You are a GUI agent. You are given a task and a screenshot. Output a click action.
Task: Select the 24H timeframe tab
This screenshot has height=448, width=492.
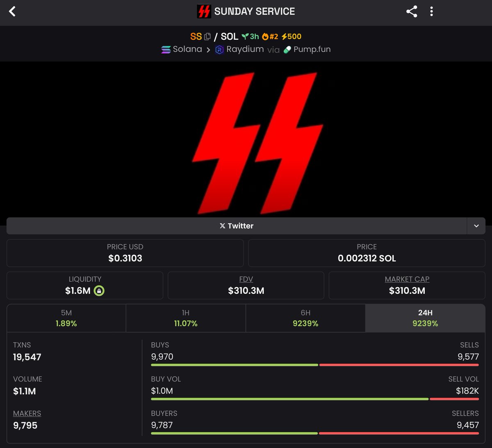point(425,318)
